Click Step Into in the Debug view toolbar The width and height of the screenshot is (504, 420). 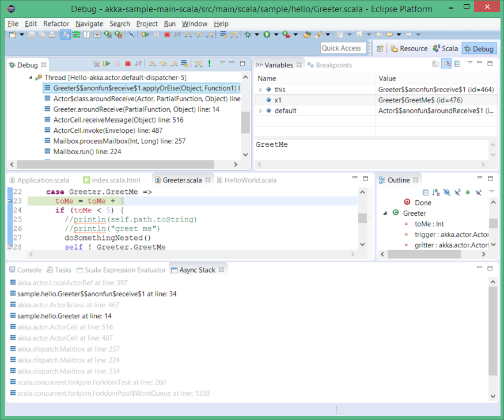coord(153,64)
